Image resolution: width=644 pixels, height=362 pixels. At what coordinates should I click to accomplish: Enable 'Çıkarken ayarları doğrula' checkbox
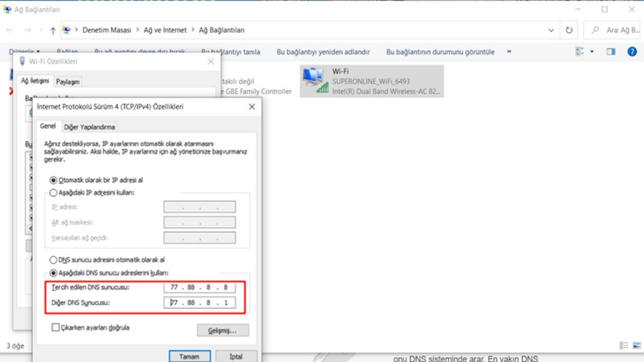55,327
